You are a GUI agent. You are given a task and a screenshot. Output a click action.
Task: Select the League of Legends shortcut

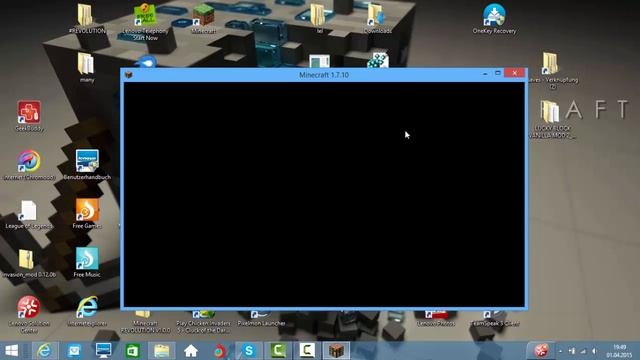[29, 213]
